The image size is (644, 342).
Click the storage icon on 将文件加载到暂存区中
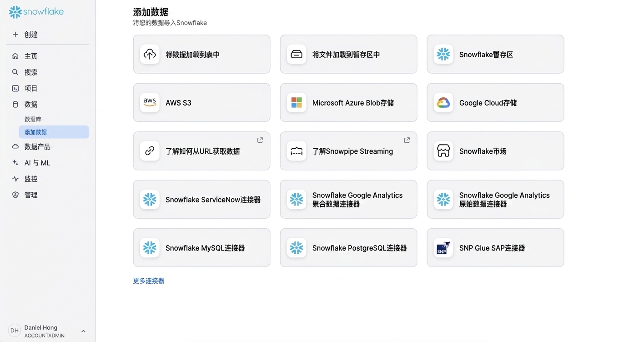[x=297, y=55]
